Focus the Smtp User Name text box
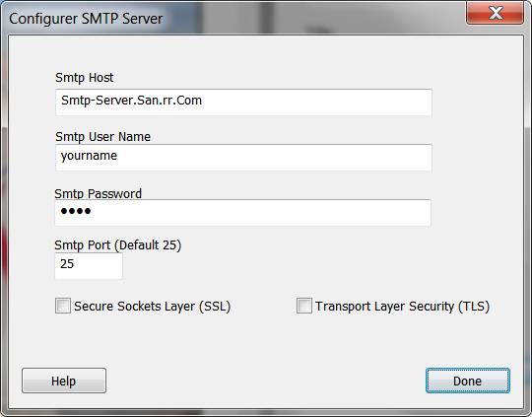The image size is (532, 417). point(243,158)
